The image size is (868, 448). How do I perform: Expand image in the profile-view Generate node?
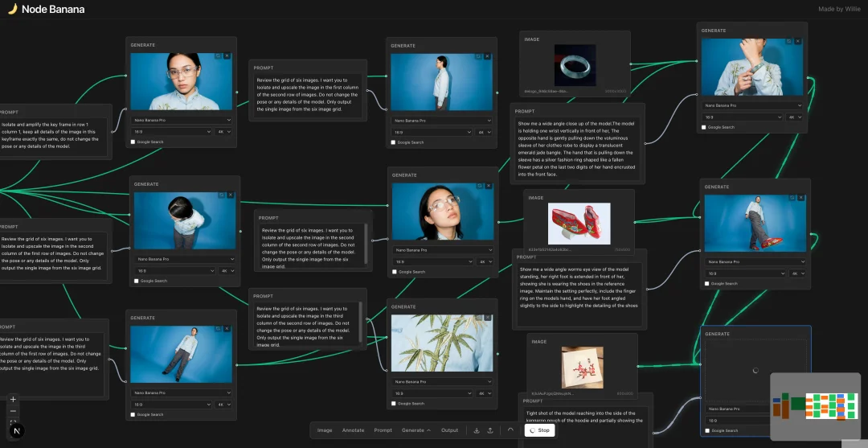point(478,56)
